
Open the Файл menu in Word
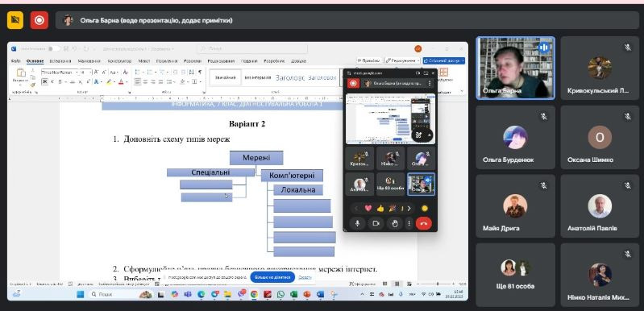16,60
